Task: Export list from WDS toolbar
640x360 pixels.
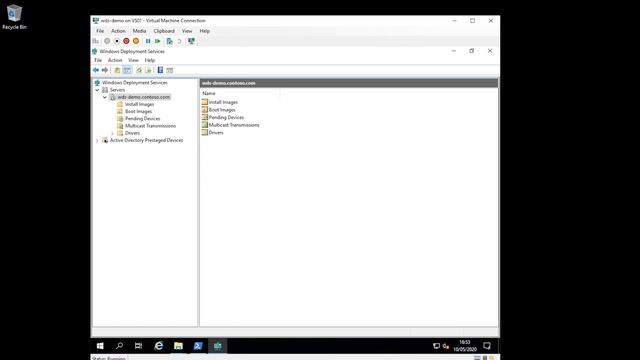Action: click(x=148, y=70)
